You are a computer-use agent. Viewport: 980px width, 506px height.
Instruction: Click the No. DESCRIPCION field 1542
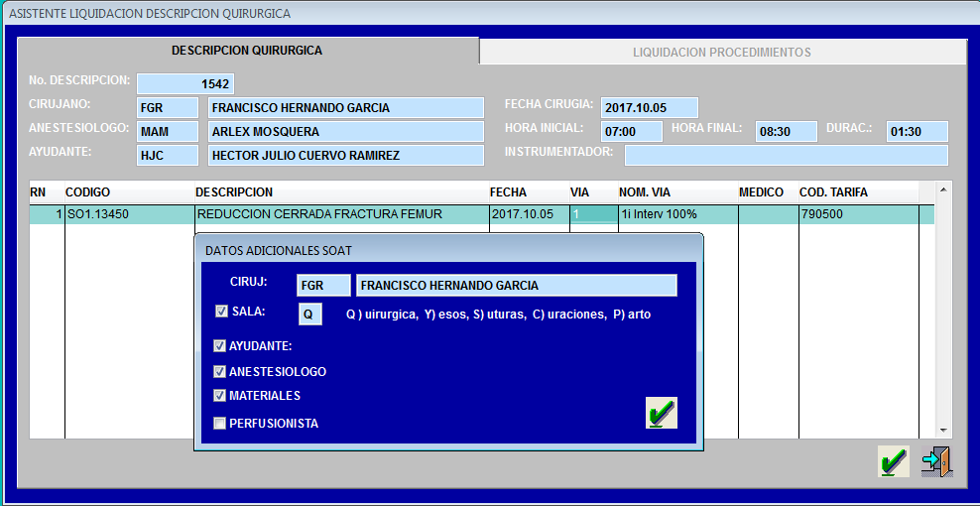coord(185,83)
